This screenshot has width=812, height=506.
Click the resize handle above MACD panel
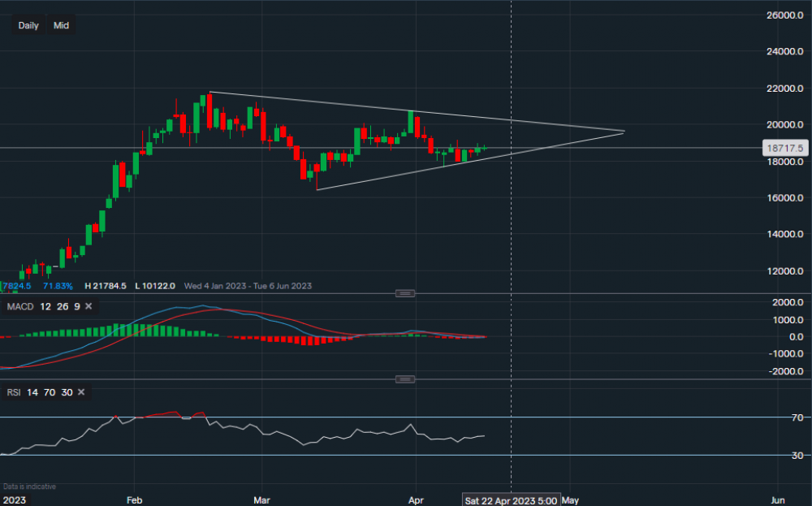[404, 293]
